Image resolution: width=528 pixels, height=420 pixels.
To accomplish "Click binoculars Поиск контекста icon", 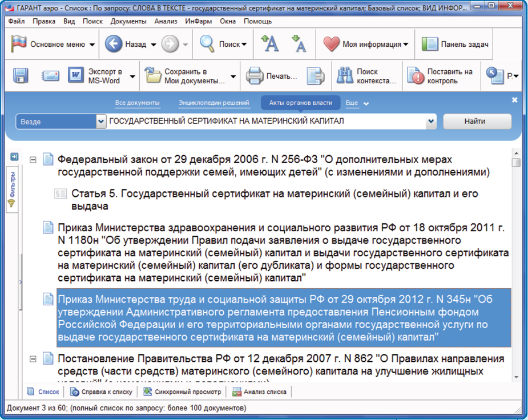I will tap(345, 76).
